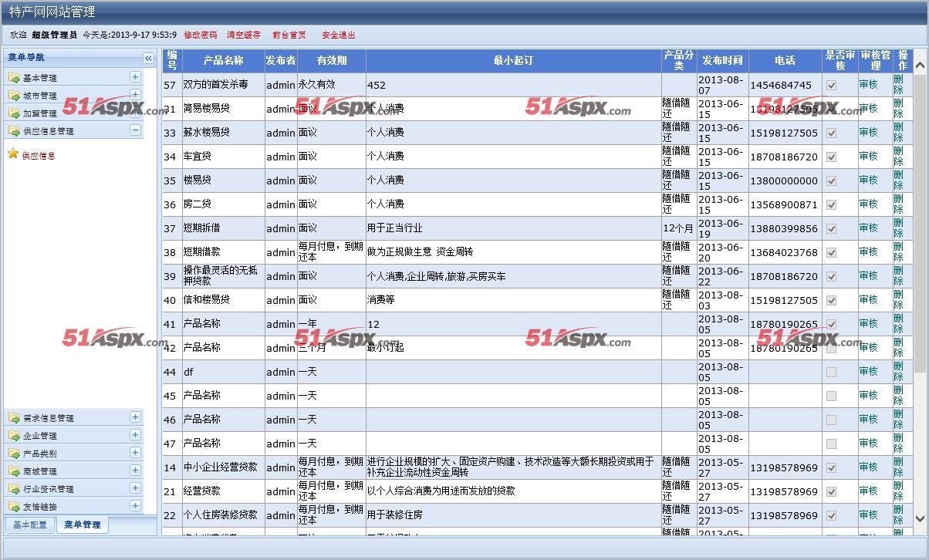Click 删除 for row 57
This screenshot has height=560, width=929.
[898, 85]
